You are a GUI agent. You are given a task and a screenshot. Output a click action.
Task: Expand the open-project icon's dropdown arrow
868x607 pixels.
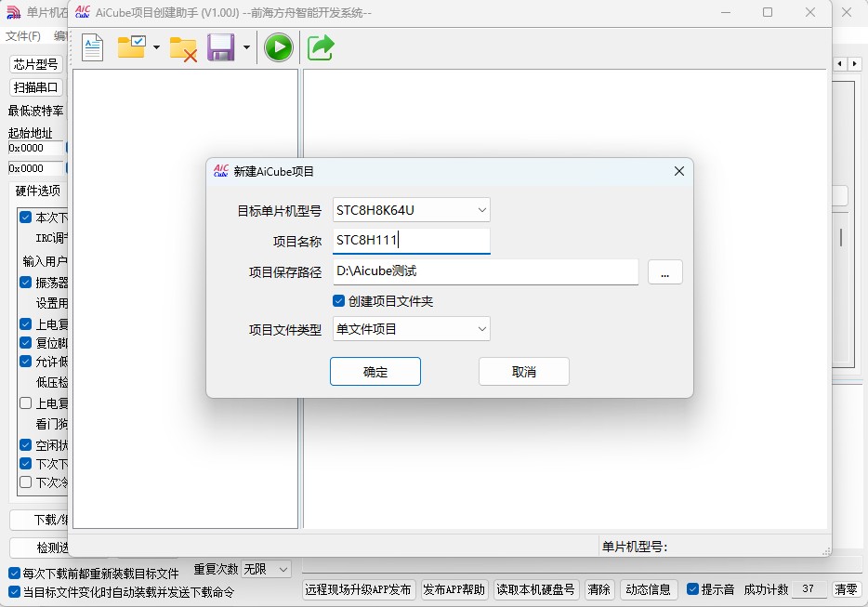point(157,47)
